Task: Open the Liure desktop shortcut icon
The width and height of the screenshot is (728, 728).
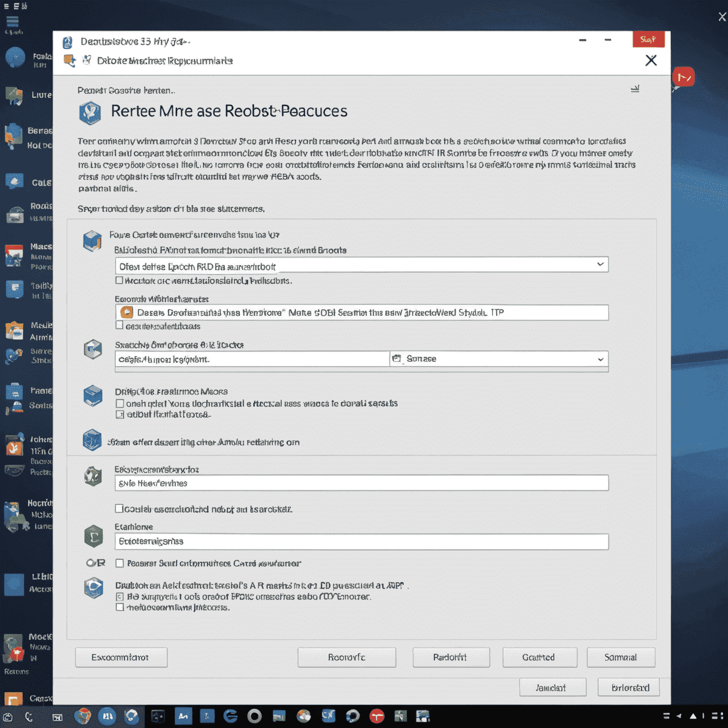Action: click(x=15, y=96)
